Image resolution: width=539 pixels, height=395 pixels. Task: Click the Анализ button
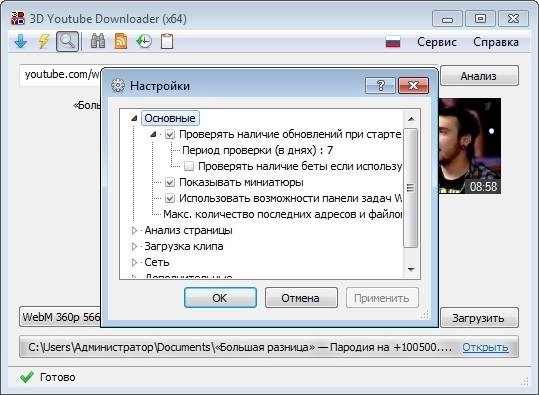479,76
